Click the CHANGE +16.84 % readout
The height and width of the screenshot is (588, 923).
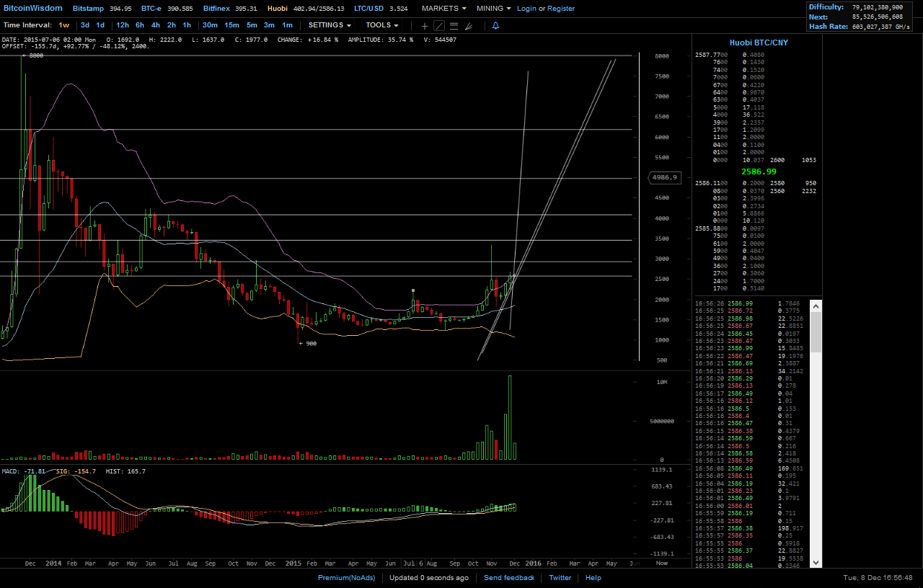(x=308, y=40)
